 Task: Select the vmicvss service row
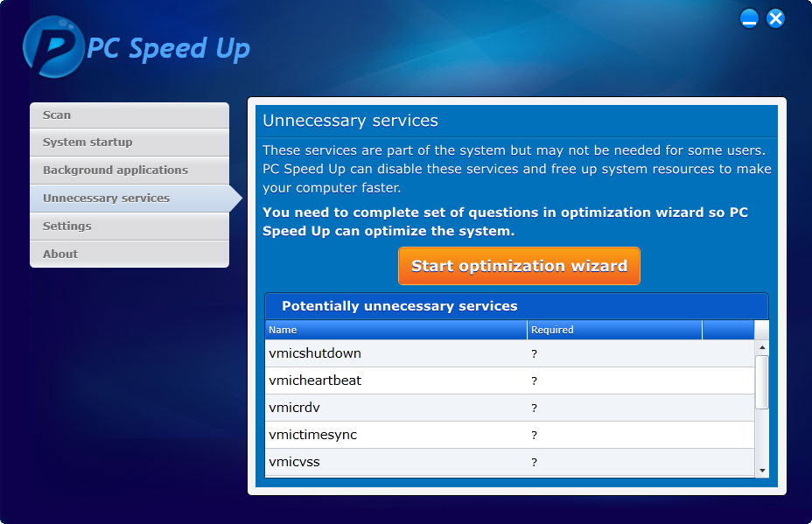tap(509, 462)
